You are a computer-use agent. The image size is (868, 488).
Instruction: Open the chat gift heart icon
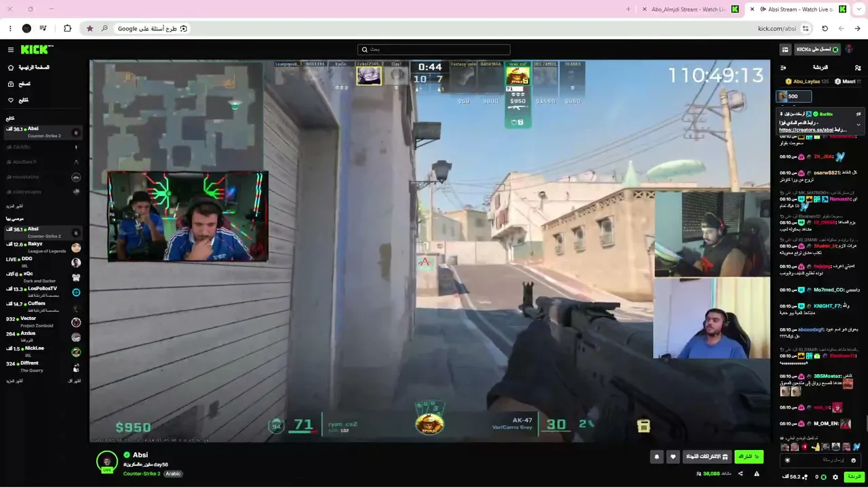787,460
